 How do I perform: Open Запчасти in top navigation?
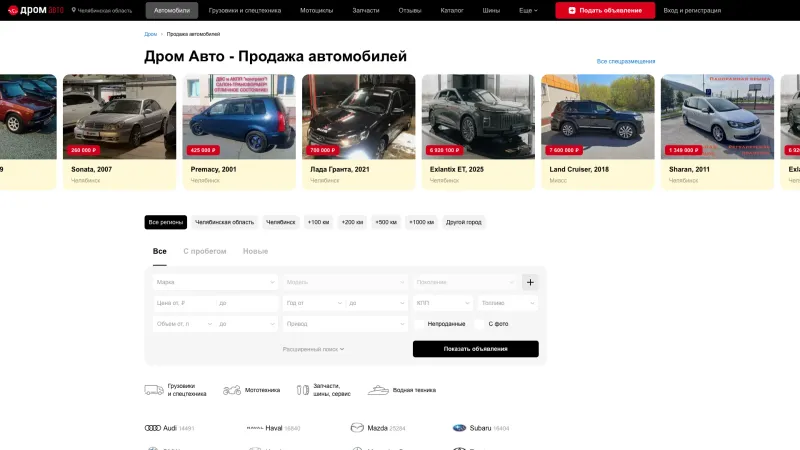click(366, 10)
